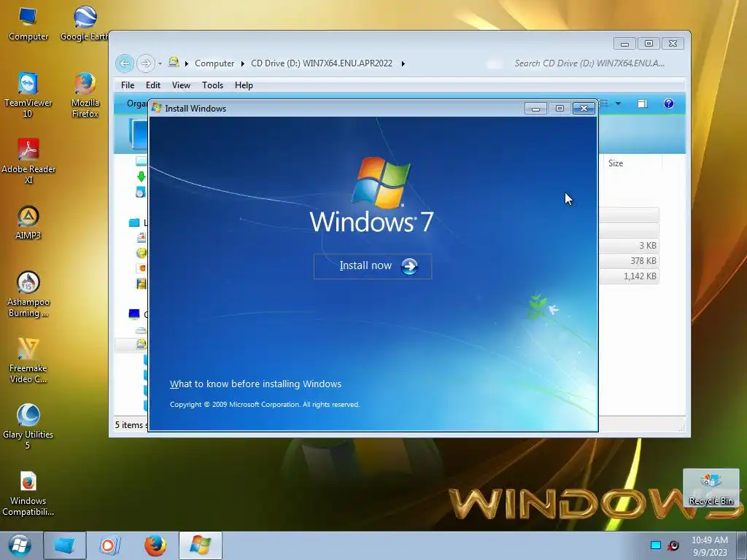Open Windows Compatibility desktop file
The image size is (747, 560).
click(x=28, y=493)
